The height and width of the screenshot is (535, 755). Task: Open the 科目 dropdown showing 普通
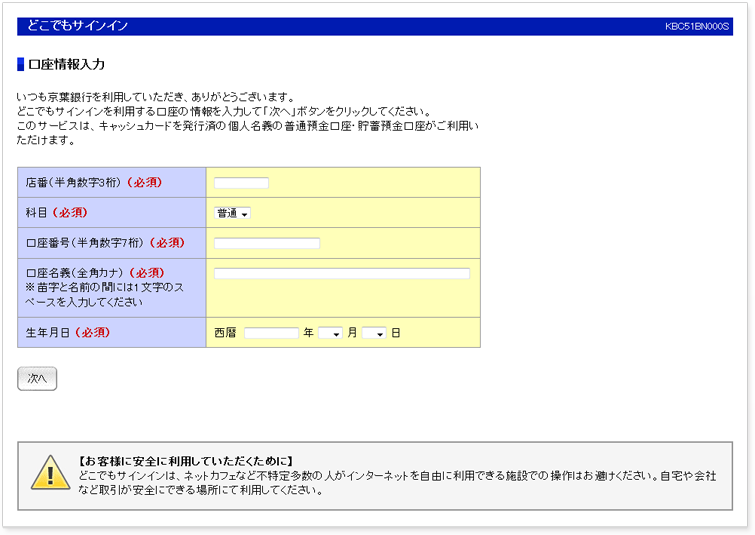click(232, 213)
